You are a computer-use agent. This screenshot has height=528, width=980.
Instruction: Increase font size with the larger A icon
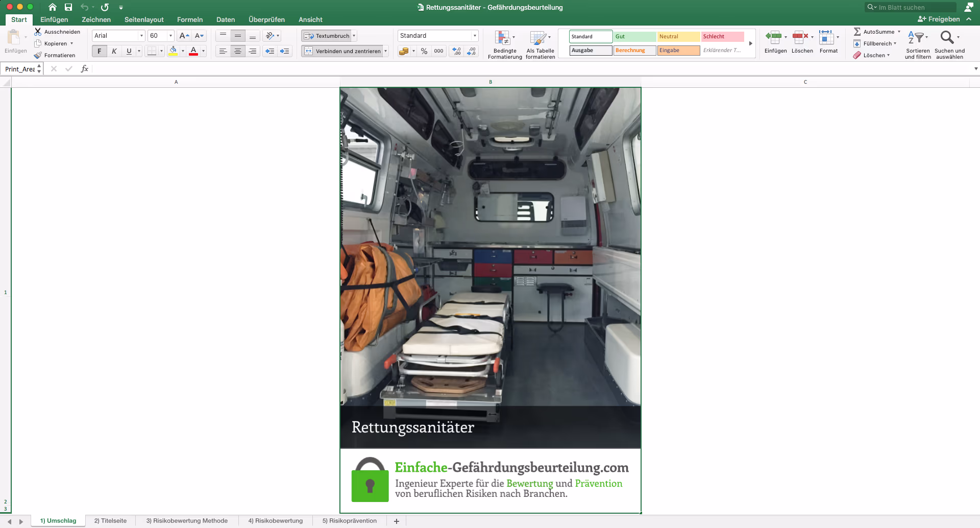pyautogui.click(x=184, y=36)
